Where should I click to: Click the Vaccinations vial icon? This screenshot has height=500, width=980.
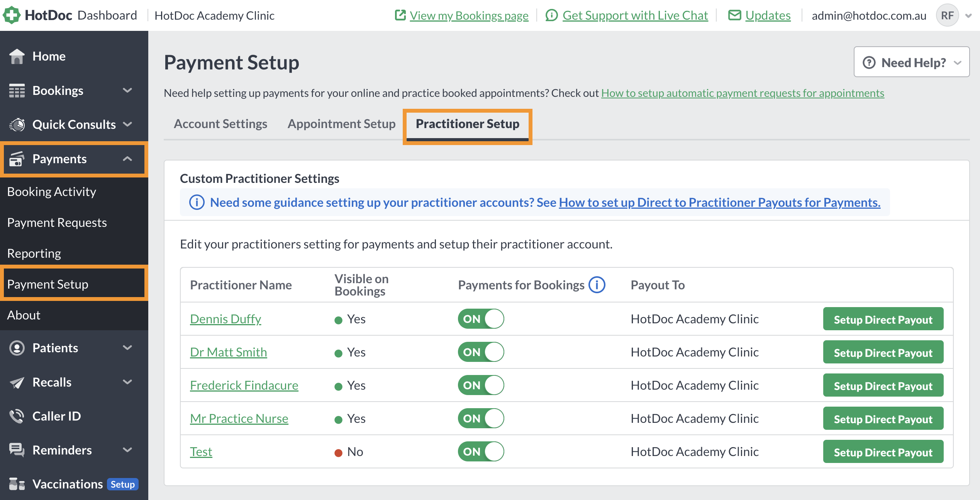coord(17,484)
